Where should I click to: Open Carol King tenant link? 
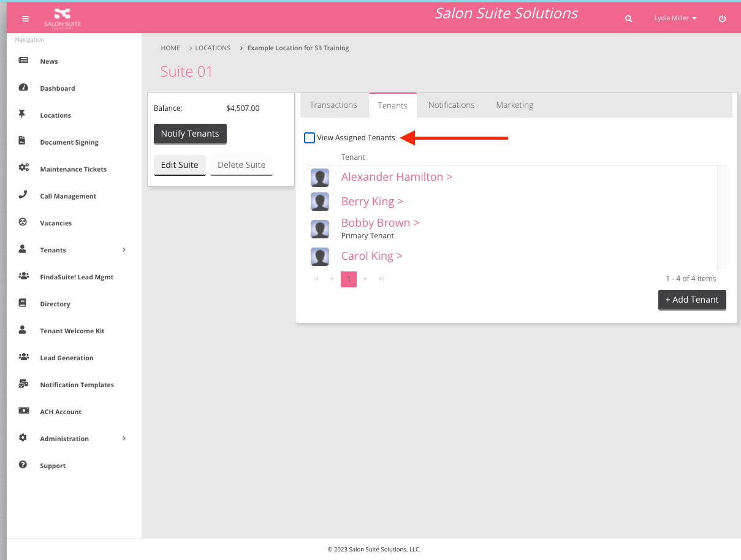pyautogui.click(x=371, y=255)
